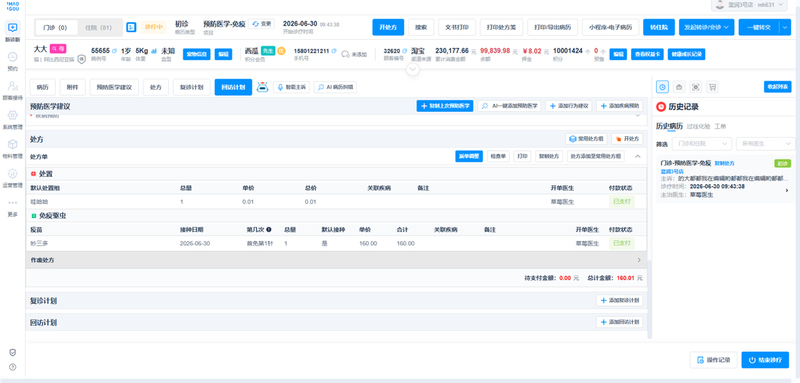Screen dimensions: 800x383
Task: Open 过往化验 tab in history panel
Action: coord(698,125)
